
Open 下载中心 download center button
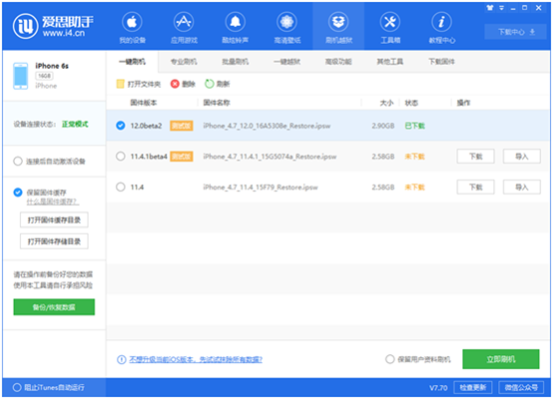click(516, 32)
